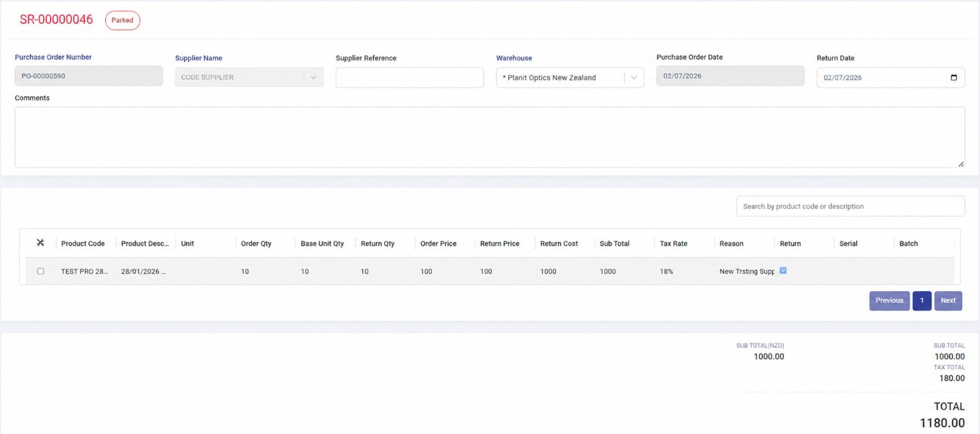Click the New Trsting Supp reason cell
The height and width of the screenshot is (434, 980).
click(x=747, y=271)
